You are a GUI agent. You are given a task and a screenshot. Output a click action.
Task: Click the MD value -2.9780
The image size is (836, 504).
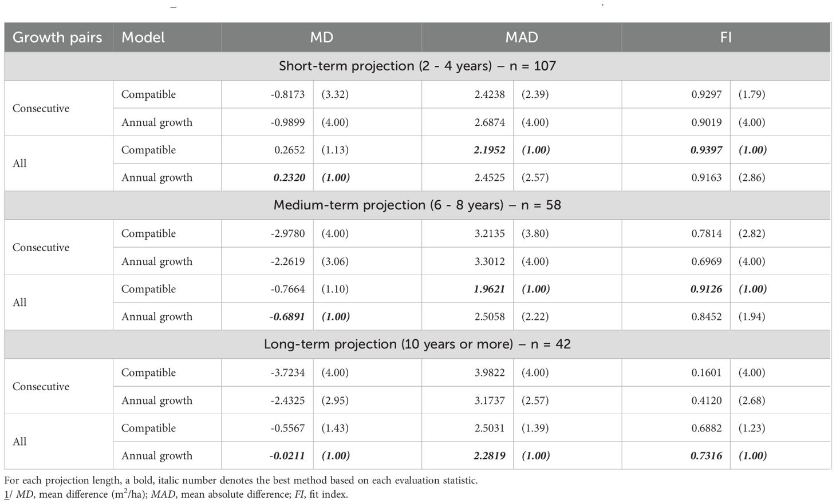coord(288,233)
